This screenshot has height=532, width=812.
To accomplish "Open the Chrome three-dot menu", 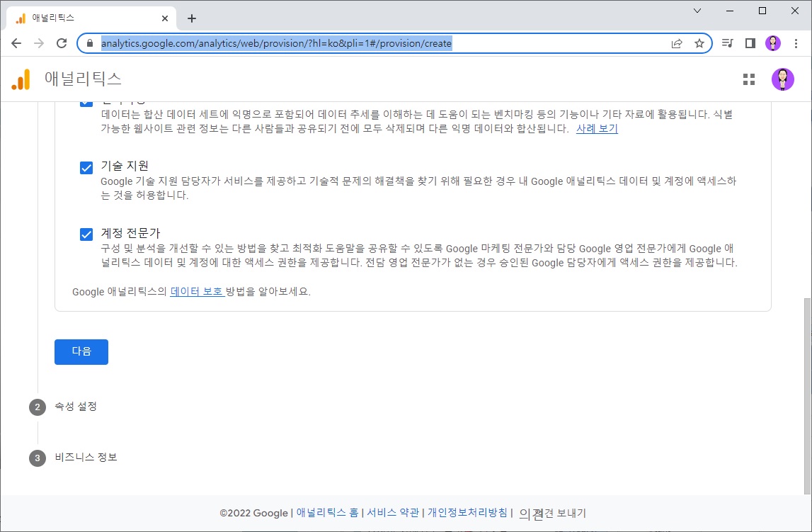I will click(x=796, y=43).
